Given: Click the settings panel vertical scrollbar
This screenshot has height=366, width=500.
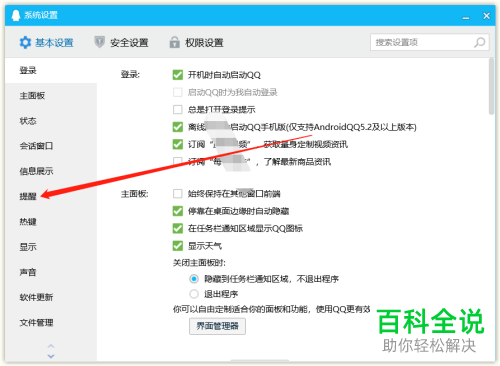Looking at the screenshot, I should coord(491,87).
